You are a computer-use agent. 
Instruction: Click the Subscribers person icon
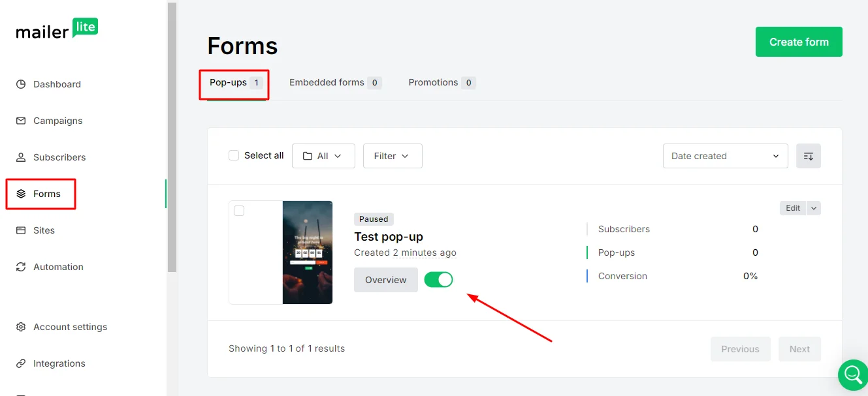click(x=21, y=157)
